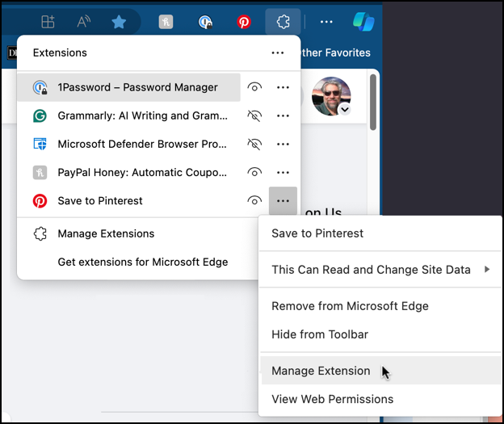504x424 pixels.
Task: Open This Can Read and Change Site Data
Action: tap(380, 270)
